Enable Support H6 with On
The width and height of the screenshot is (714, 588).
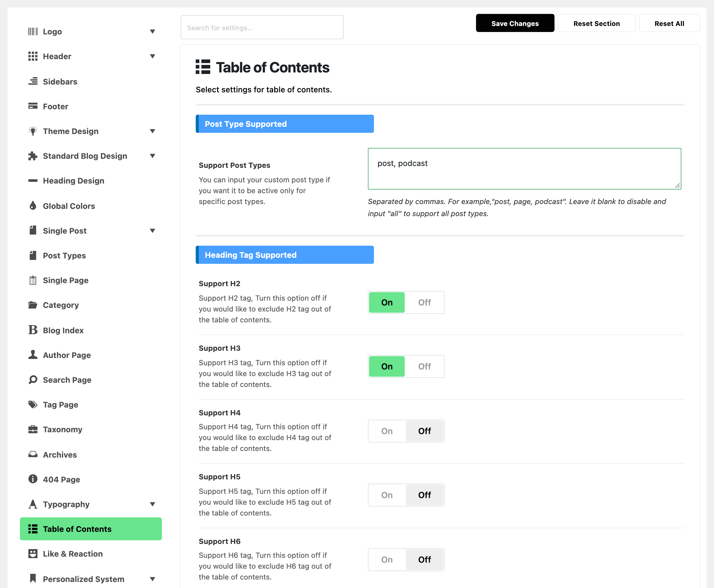click(x=387, y=560)
